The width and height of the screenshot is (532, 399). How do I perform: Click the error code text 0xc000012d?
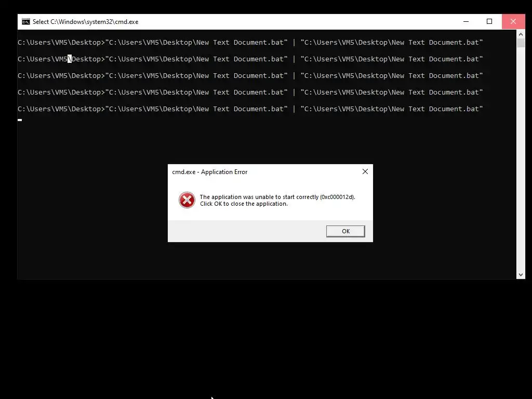337,197
